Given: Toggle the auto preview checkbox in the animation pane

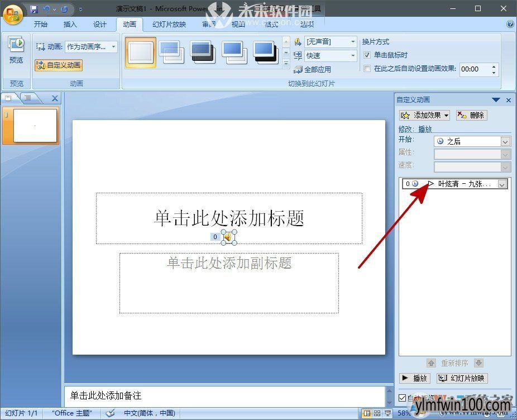Looking at the screenshot, I should [402, 398].
